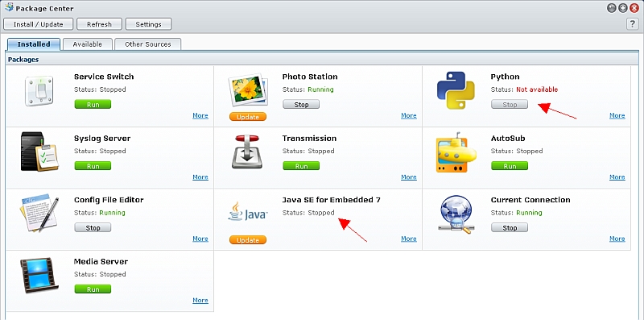Image resolution: width=644 pixels, height=320 pixels.
Task: Stop the Photo Station package
Action: [x=301, y=105]
